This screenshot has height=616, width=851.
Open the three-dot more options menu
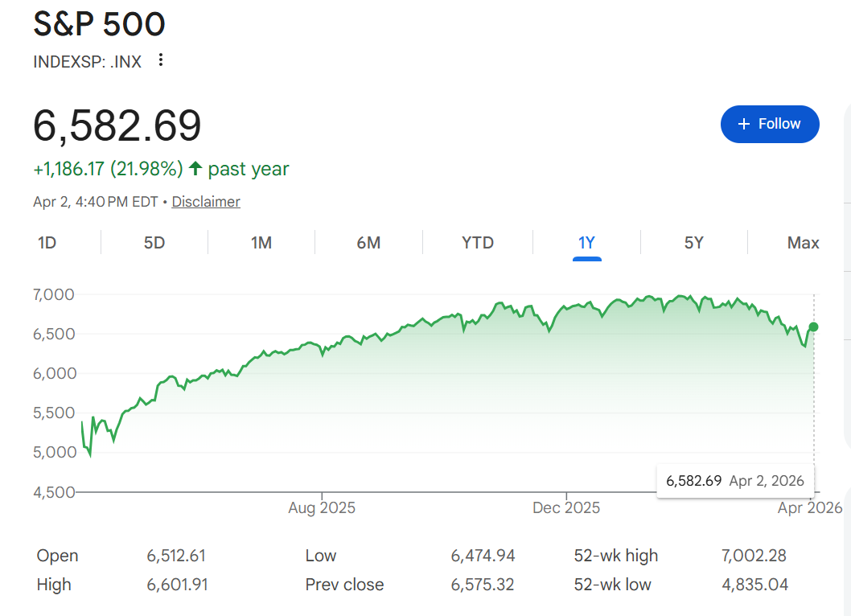tap(161, 60)
